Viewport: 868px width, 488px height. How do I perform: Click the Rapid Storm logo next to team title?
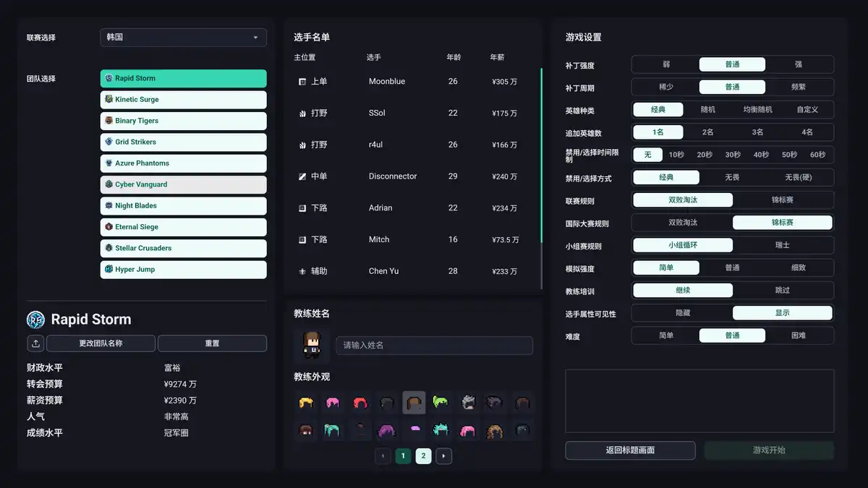(x=35, y=320)
